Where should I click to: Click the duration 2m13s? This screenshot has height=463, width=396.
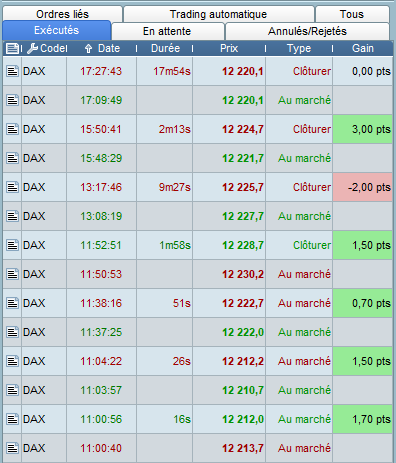[175, 129]
